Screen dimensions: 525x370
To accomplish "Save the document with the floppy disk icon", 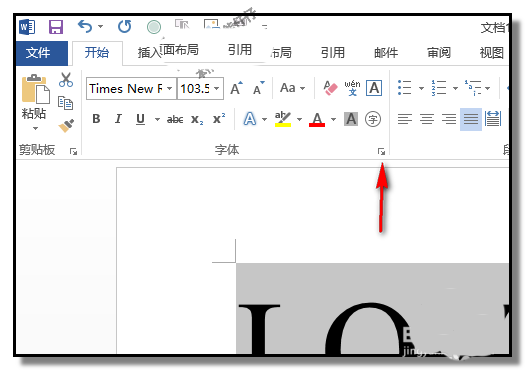I will (56, 27).
